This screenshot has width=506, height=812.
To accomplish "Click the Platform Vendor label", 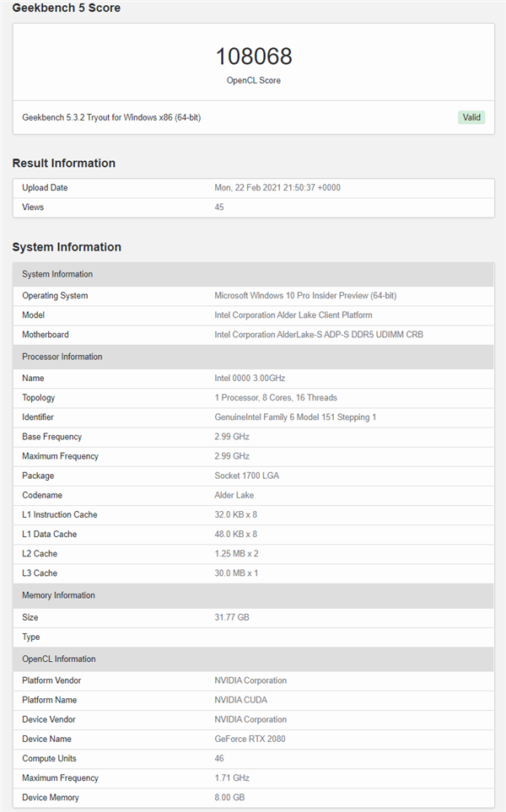I will 51,680.
